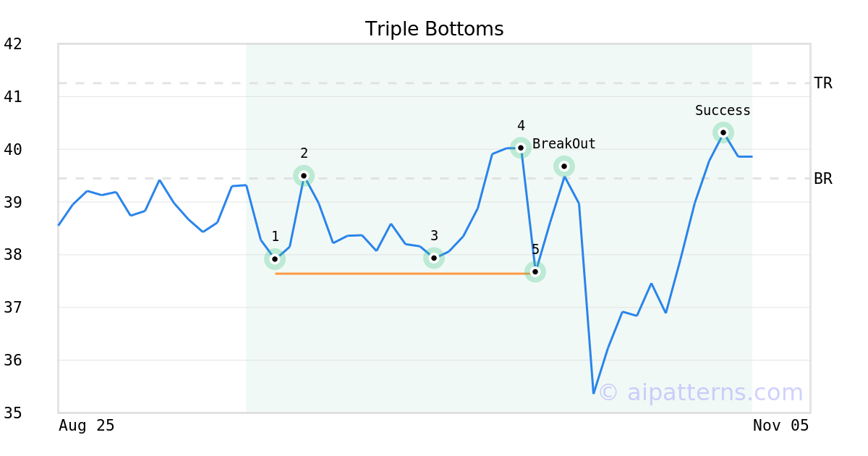
Task: Select the peak point marker labeled 4
Action: coord(521,148)
